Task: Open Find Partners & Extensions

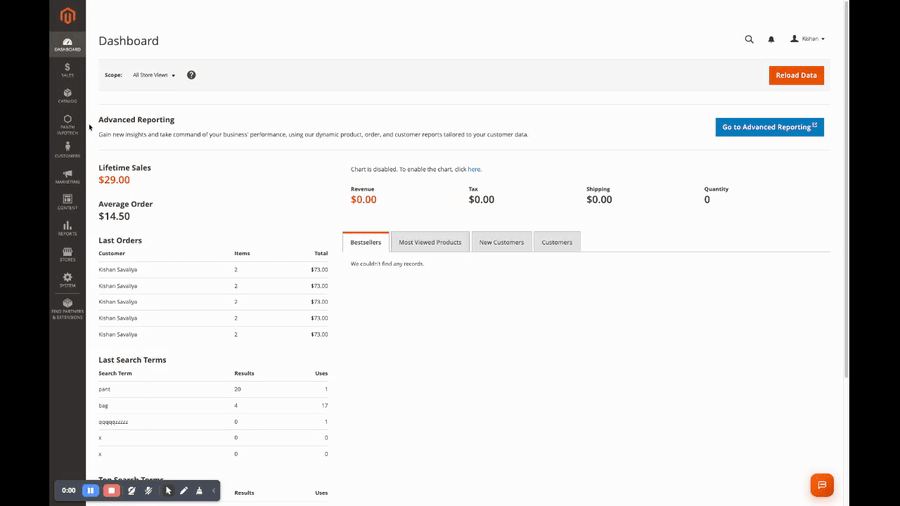Action: pyautogui.click(x=67, y=309)
